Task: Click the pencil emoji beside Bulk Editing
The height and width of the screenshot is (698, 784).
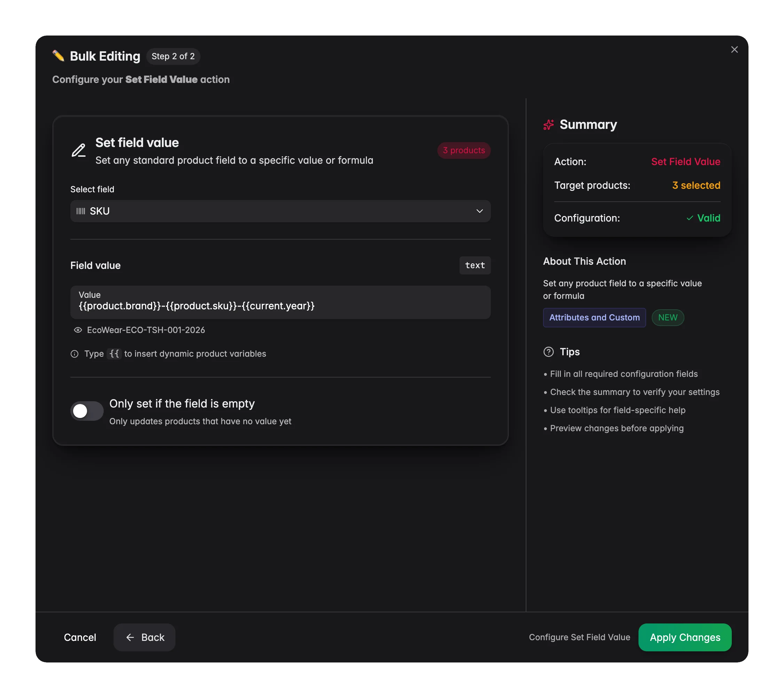Action: pos(58,56)
